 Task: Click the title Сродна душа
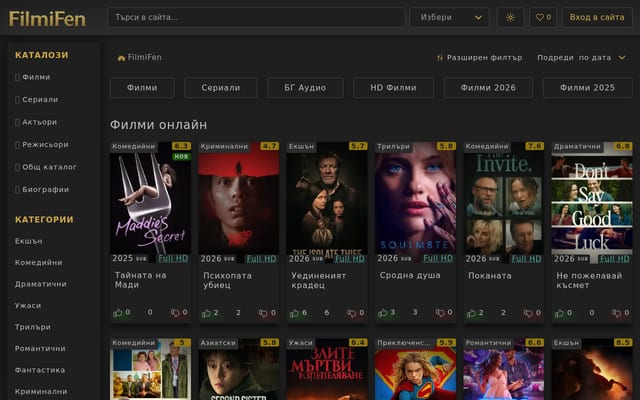pyautogui.click(x=410, y=276)
